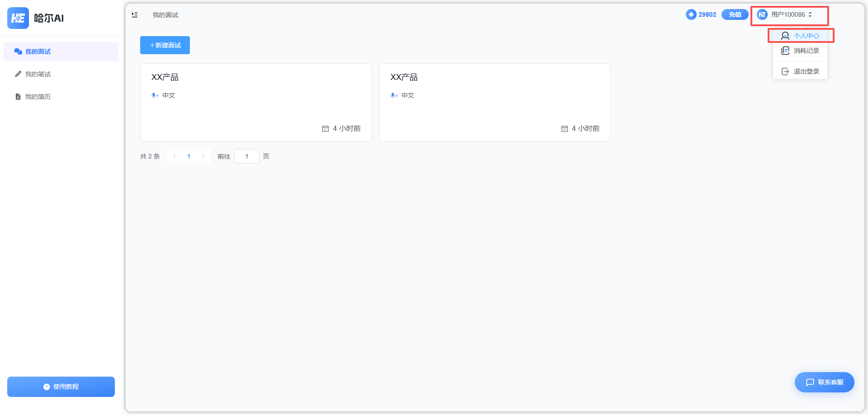Click the page number jump input field

[x=247, y=156]
